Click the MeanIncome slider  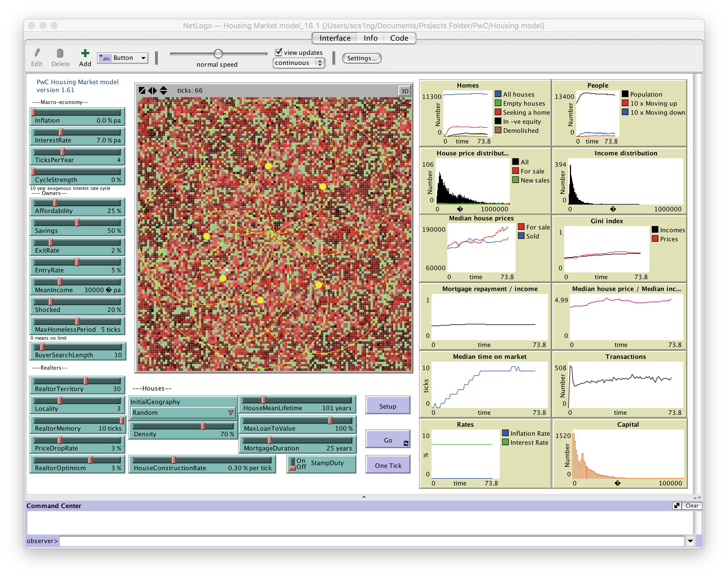[x=77, y=286]
